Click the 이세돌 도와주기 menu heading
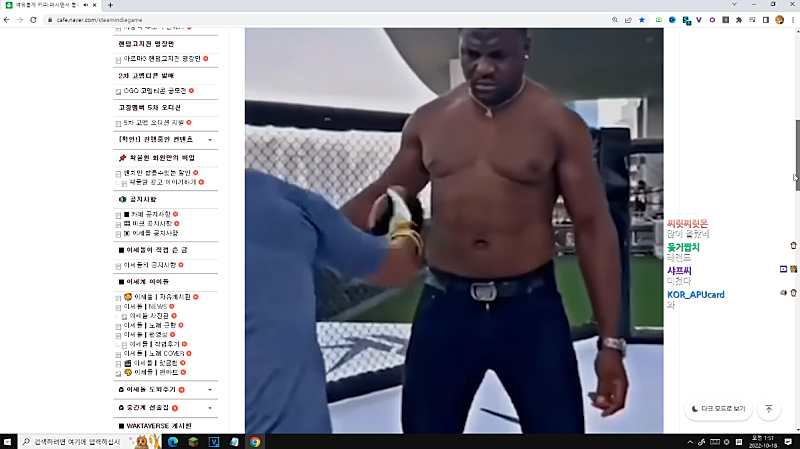The height and width of the screenshot is (449, 800). point(151,389)
